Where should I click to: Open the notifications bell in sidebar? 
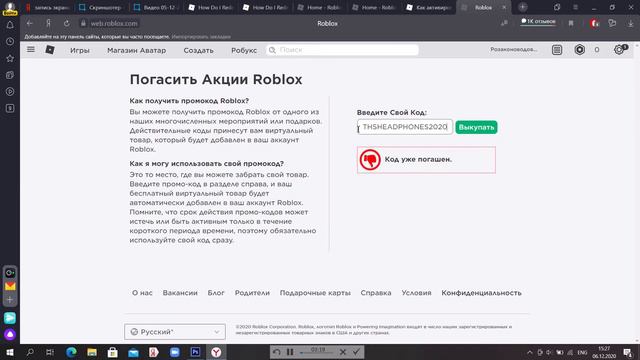[10, 25]
